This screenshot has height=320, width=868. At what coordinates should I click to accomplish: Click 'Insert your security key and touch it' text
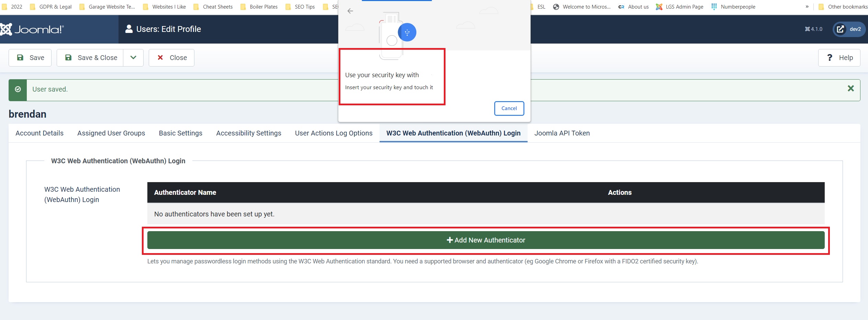coord(389,87)
